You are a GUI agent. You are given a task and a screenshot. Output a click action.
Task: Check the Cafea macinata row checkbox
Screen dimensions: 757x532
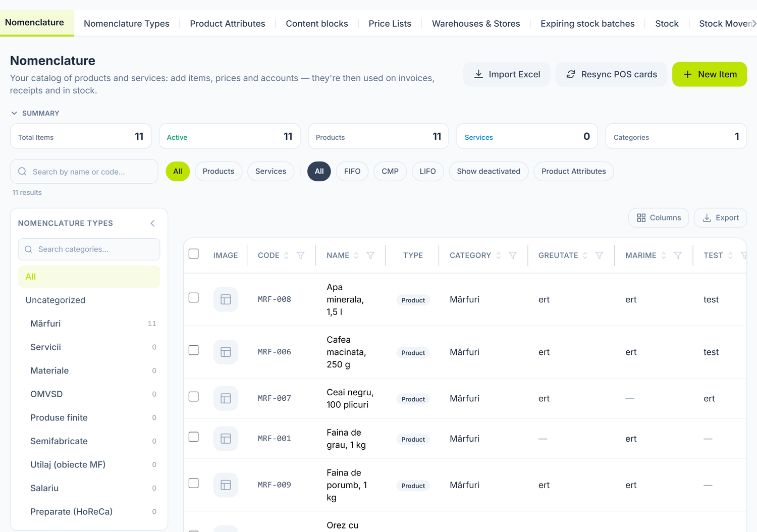(x=194, y=350)
